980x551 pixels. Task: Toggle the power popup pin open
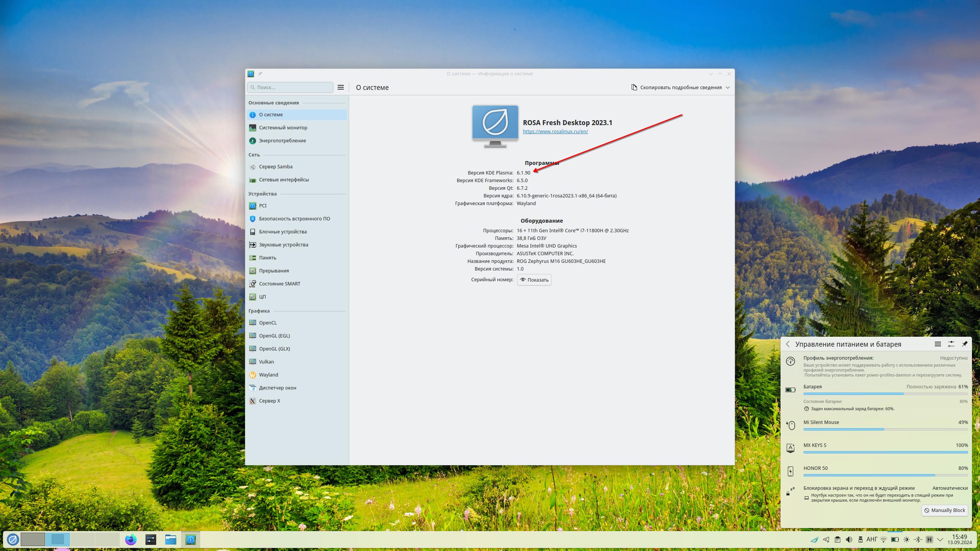[x=965, y=344]
